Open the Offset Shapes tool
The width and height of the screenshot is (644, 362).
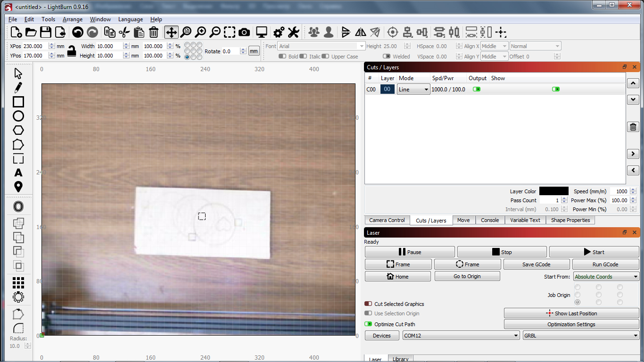[x=18, y=206]
